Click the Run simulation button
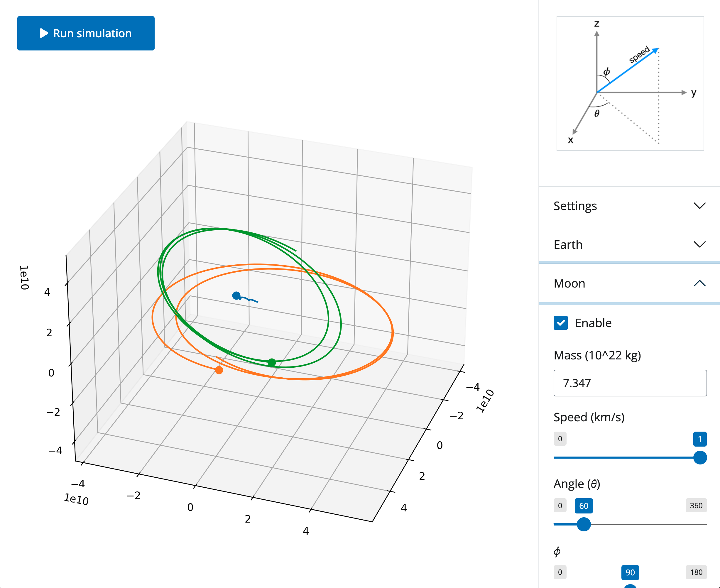The image size is (720, 588). coord(86,33)
